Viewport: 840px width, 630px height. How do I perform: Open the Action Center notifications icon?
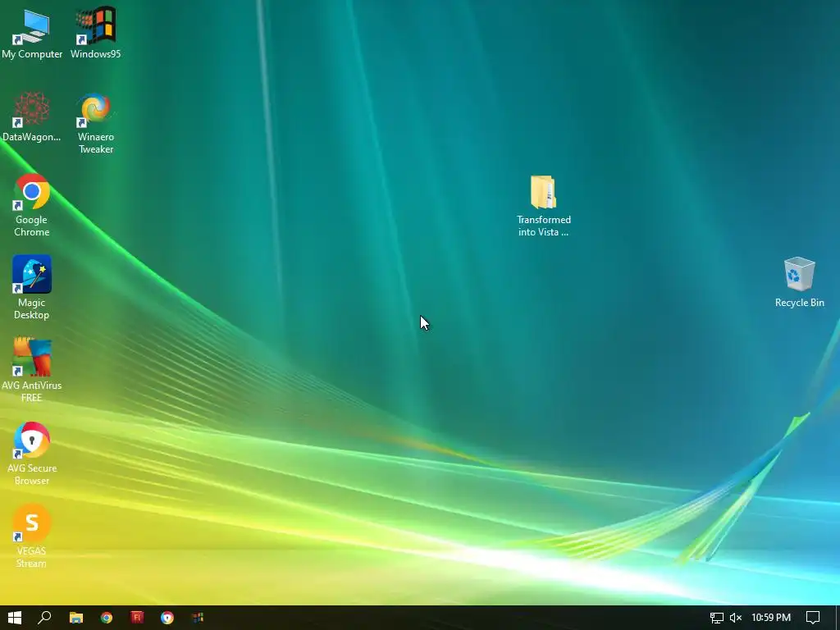pos(813,618)
